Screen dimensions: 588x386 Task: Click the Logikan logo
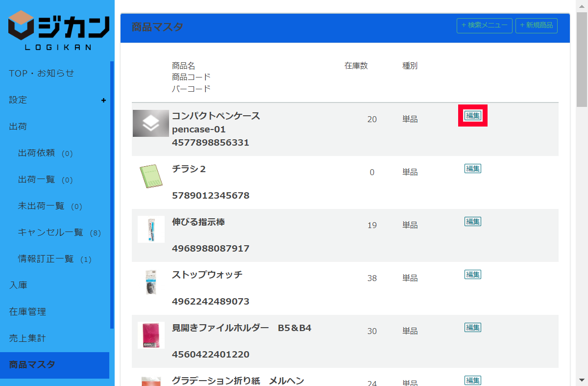[58, 29]
